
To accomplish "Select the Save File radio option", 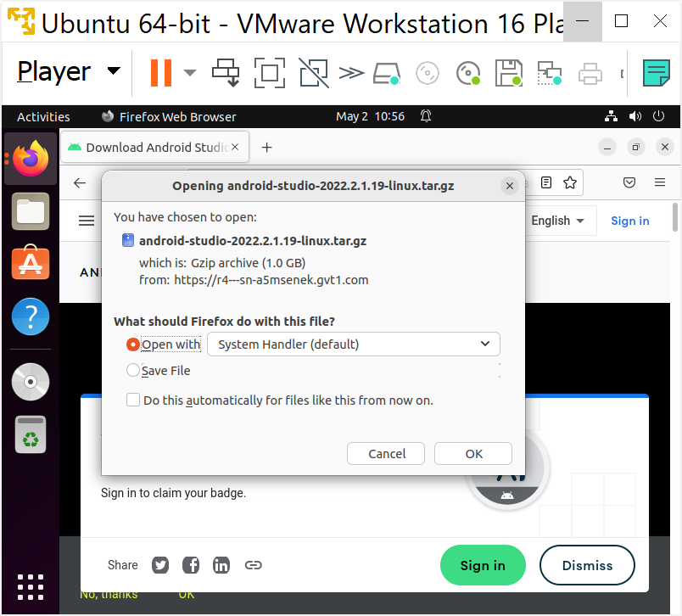I will [133, 371].
